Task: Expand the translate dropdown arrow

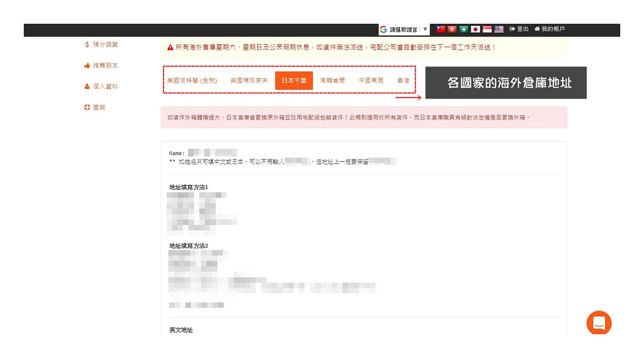Action: point(425,30)
